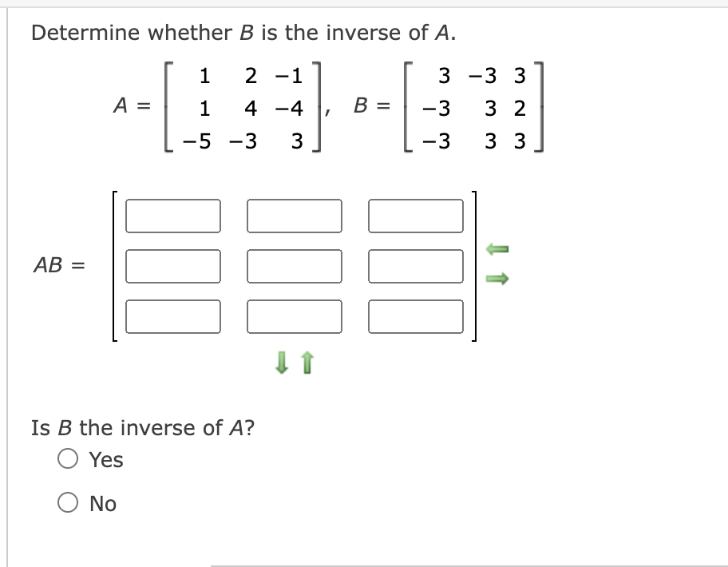The height and width of the screenshot is (567, 728).
Task: Click the top-left entry box of AB
Action: click(172, 214)
